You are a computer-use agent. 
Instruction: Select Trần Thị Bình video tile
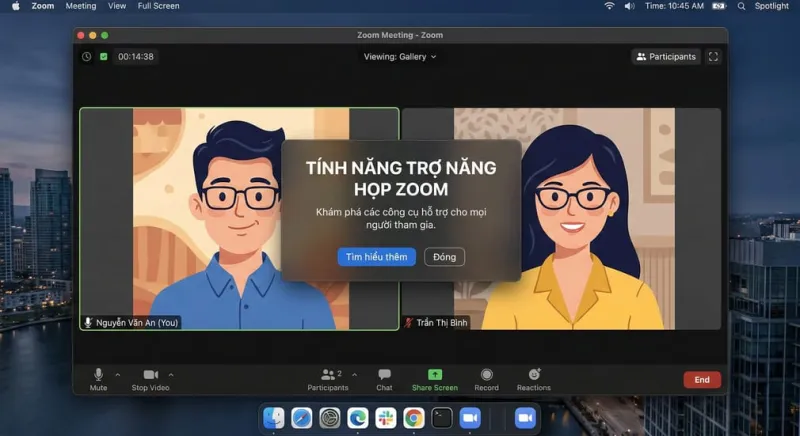561,219
